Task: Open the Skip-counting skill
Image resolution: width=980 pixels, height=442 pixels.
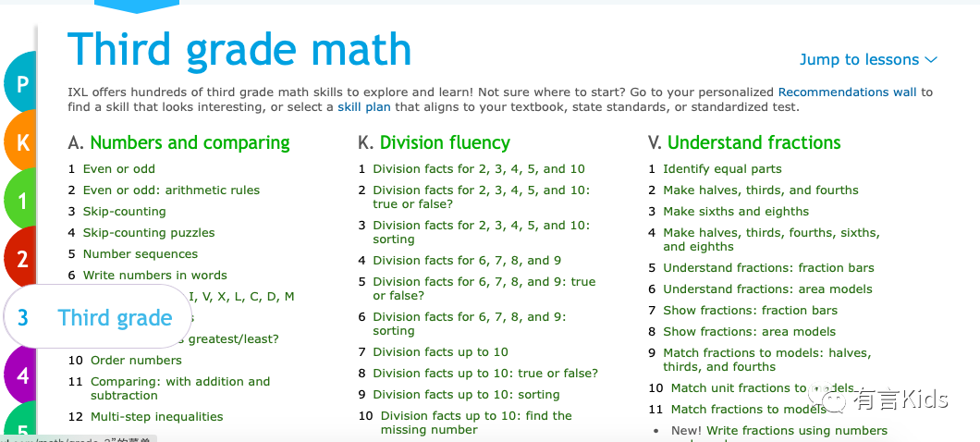Action: pos(125,212)
